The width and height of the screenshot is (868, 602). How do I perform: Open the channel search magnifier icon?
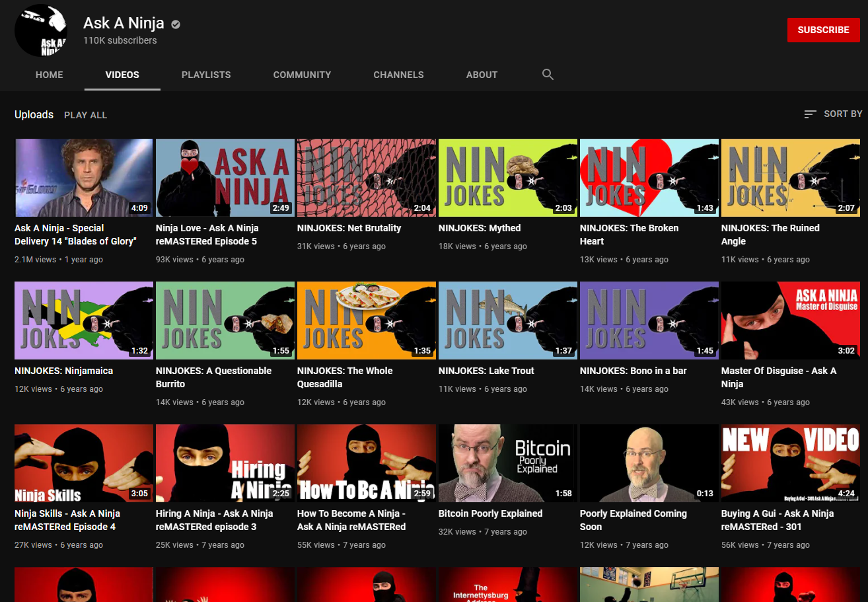tap(548, 74)
